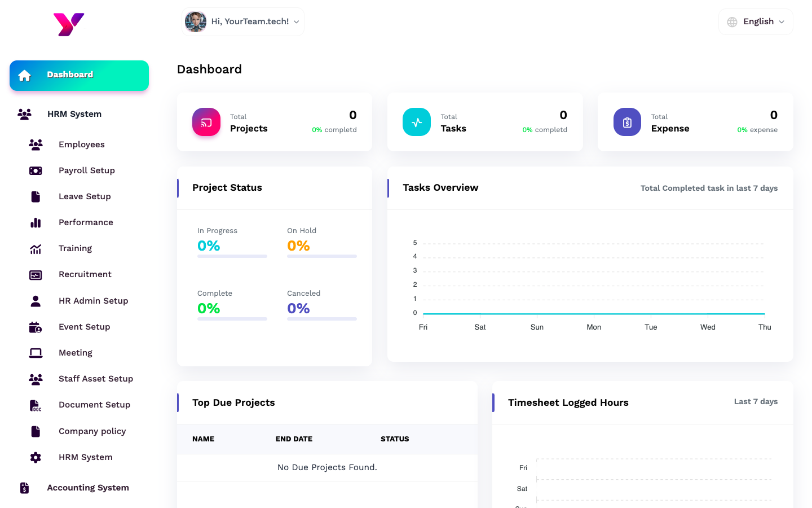Click the Total Projects cast icon
The image size is (812, 508).
(x=206, y=122)
